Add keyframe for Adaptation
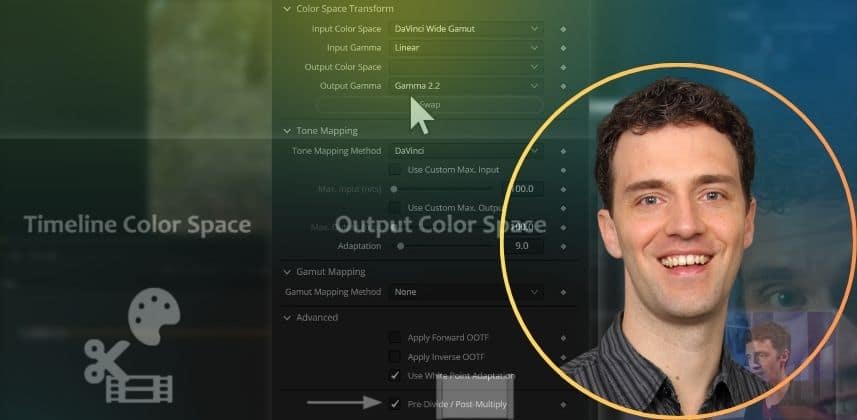 [x=563, y=246]
